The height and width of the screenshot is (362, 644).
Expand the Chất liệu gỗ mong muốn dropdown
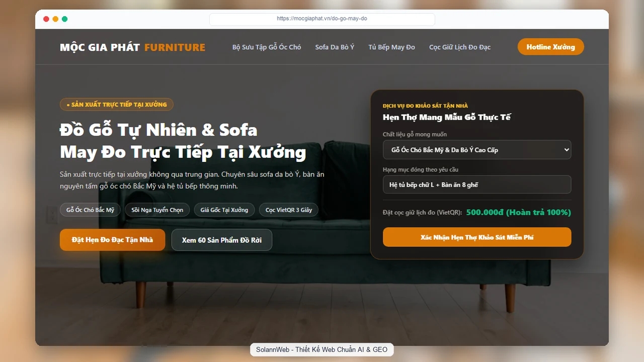click(x=477, y=149)
